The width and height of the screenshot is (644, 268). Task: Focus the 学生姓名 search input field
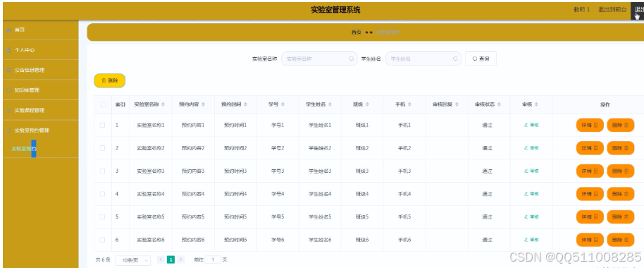(423, 59)
